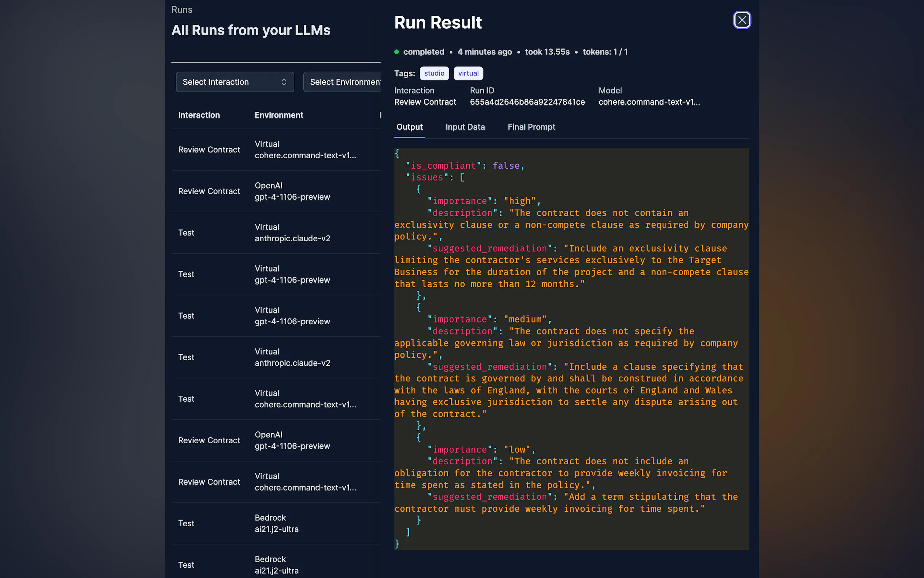
Task: Click the virtual tag
Action: pos(468,74)
